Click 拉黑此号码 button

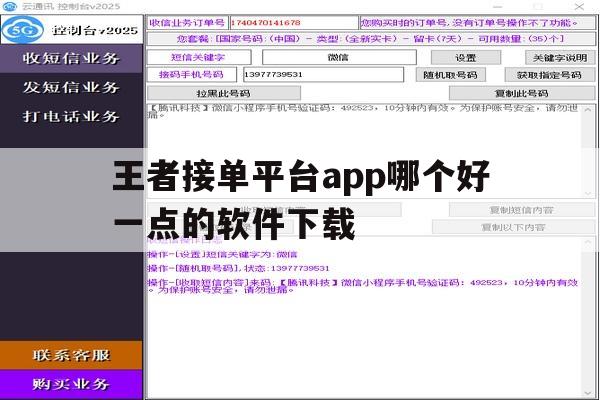(x=224, y=93)
